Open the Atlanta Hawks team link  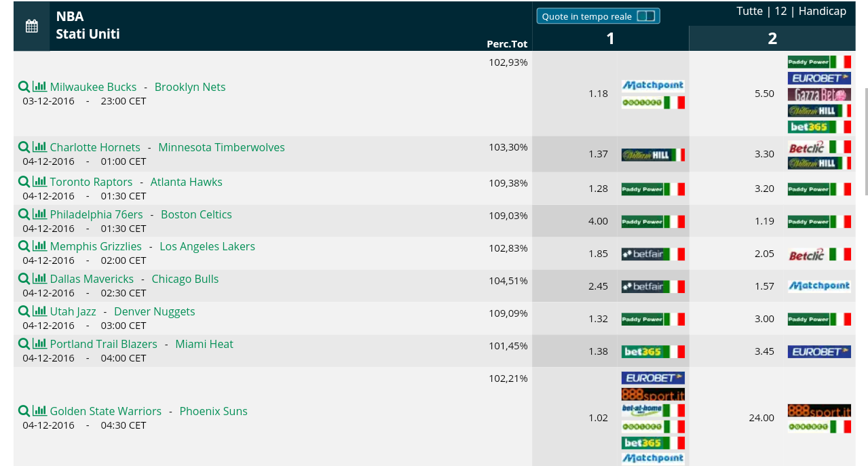click(187, 182)
